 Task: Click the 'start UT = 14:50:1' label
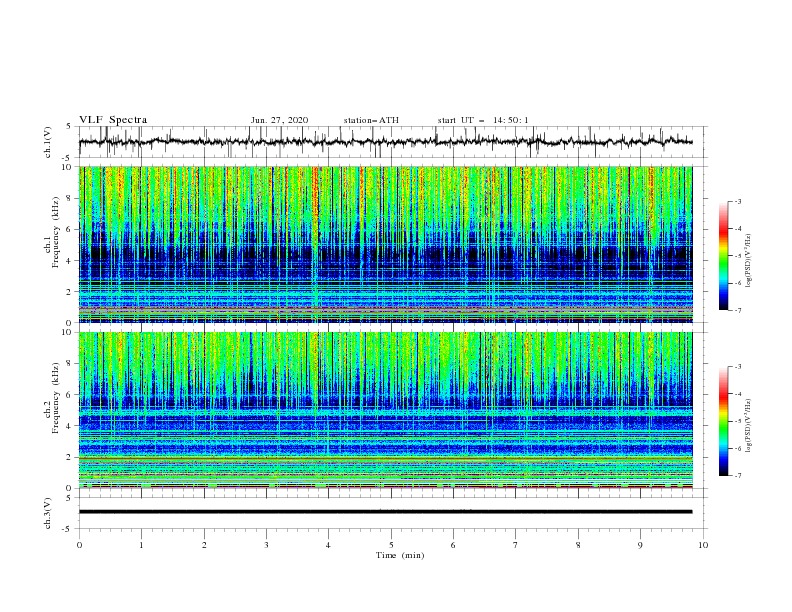(483, 120)
